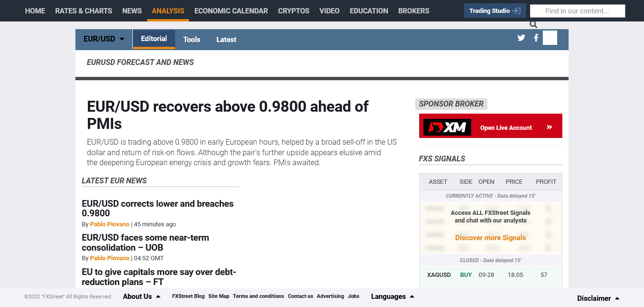Click the Discover more Signals link
Viewport: 644px width, 307px height.
pos(490,238)
